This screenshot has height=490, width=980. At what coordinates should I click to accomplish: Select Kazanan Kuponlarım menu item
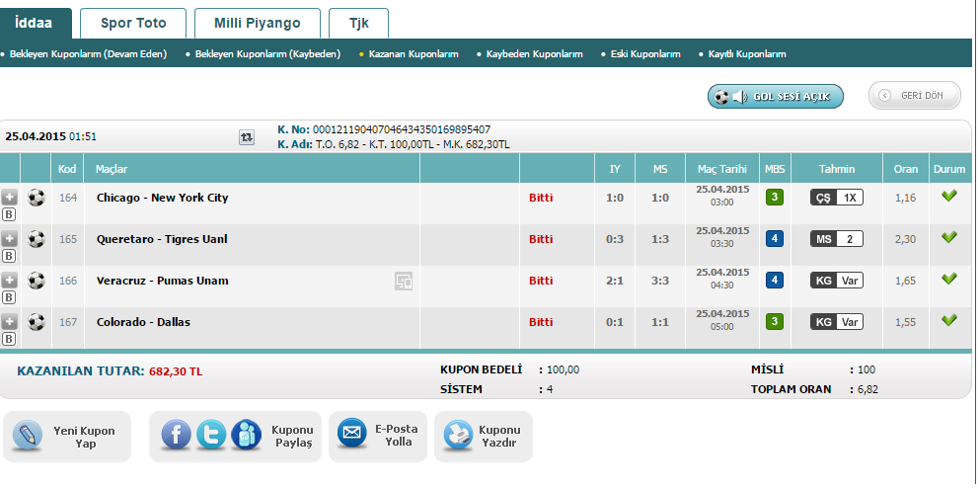coord(414,54)
